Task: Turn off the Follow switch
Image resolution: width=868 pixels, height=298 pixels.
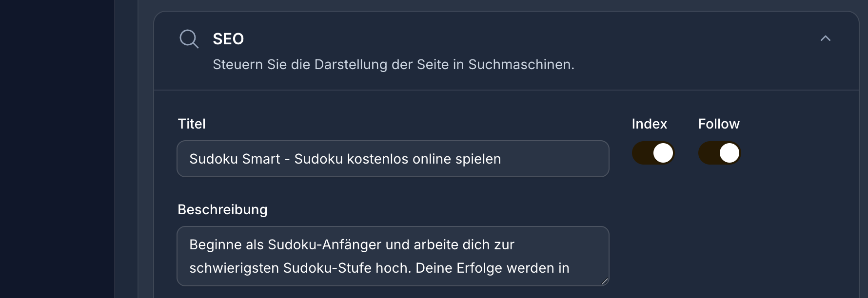Action: coord(719,153)
